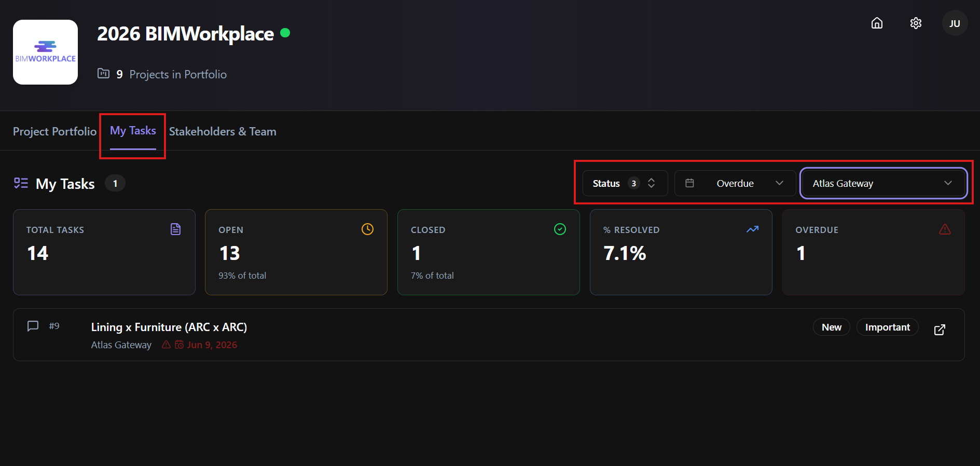Expand the Overdue date filter dropdown
This screenshot has width=980, height=466.
tap(735, 183)
